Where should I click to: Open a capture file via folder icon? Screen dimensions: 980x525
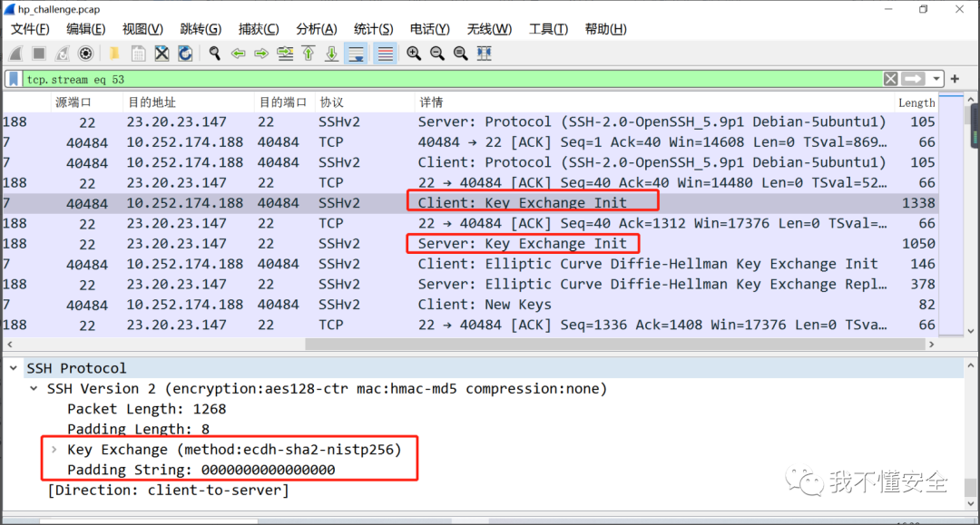(x=114, y=53)
